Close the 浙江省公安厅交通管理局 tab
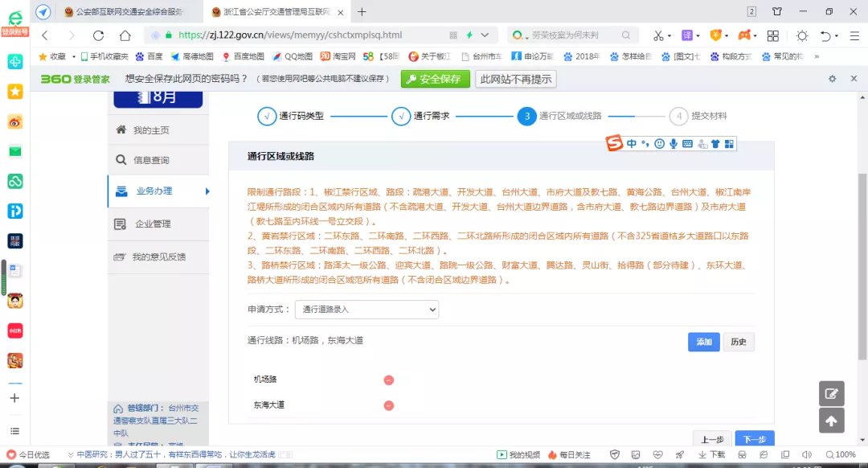 pyautogui.click(x=341, y=12)
